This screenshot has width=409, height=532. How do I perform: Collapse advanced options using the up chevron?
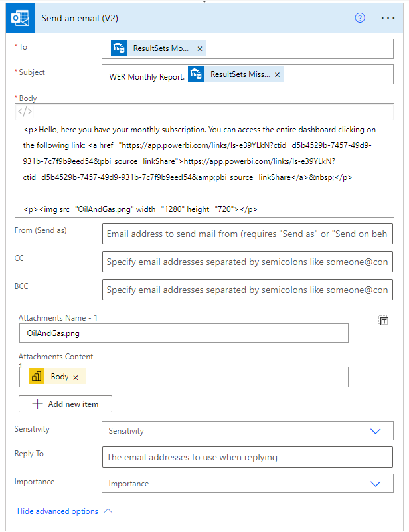108,511
